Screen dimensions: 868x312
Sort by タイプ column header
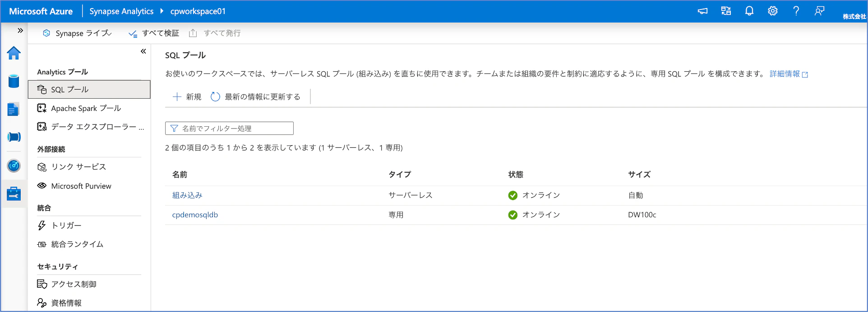(400, 174)
